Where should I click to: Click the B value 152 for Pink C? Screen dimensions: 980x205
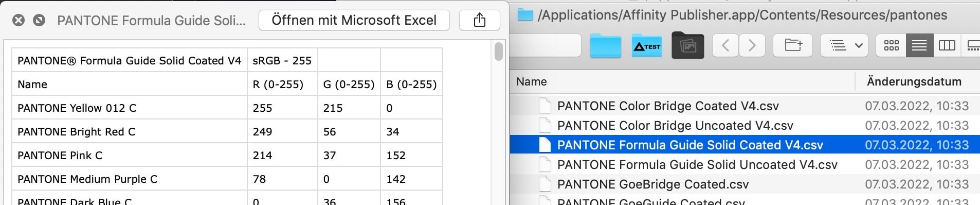(x=411, y=155)
